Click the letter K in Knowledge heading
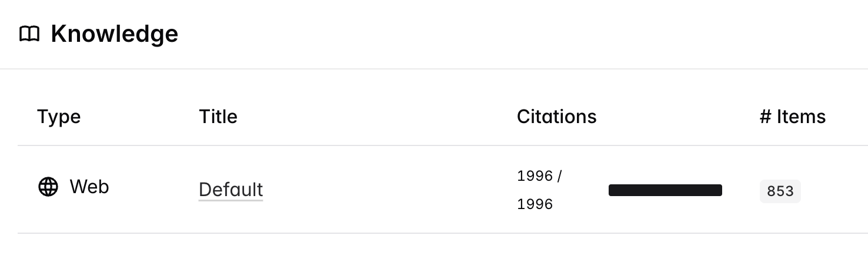Image resolution: width=868 pixels, height=265 pixels. click(58, 34)
